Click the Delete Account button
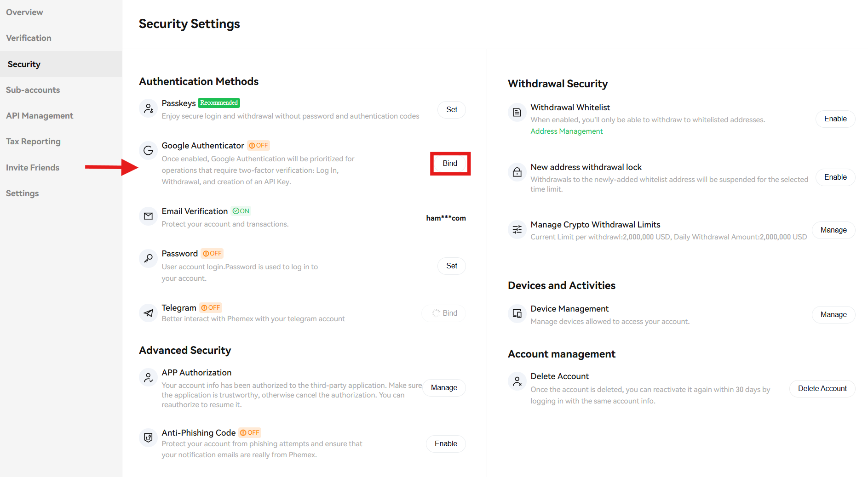This screenshot has height=477, width=868. (822, 388)
